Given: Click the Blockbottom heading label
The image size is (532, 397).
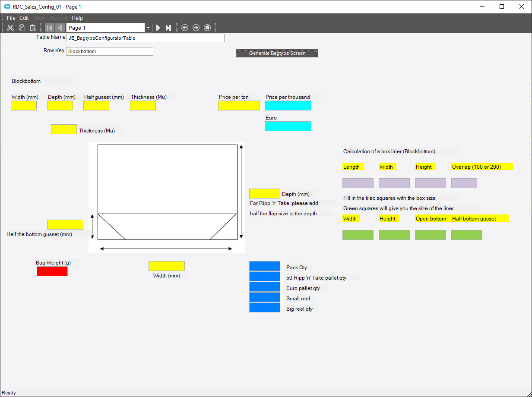Looking at the screenshot, I should click(26, 81).
